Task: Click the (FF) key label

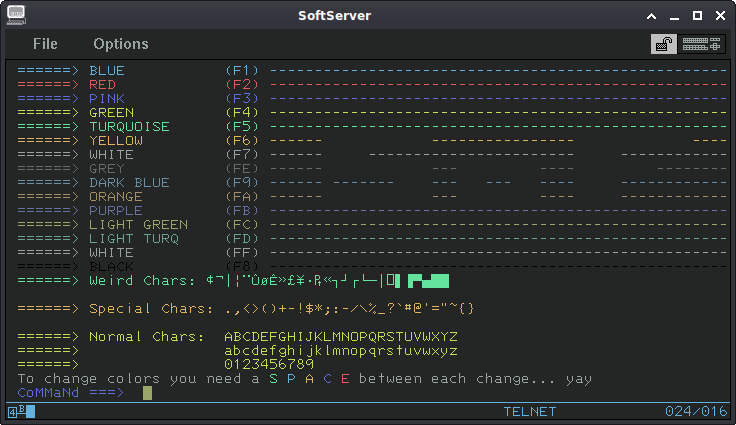Action: point(242,253)
